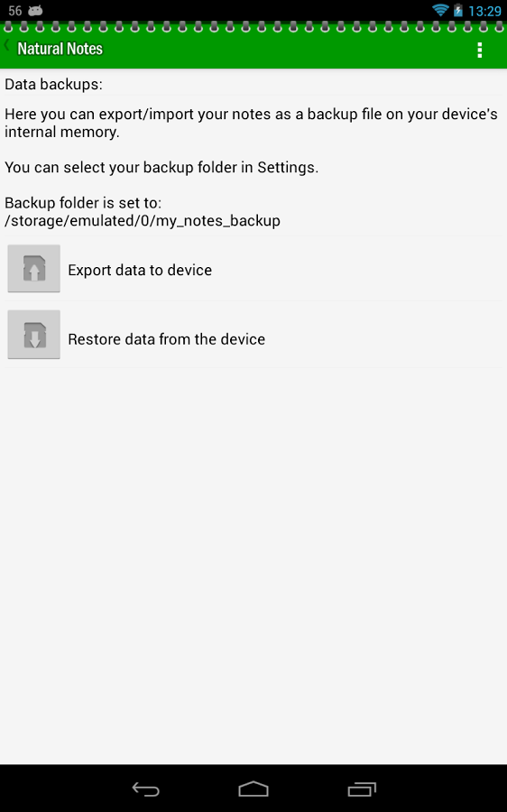The width and height of the screenshot is (507, 812).
Task: Tap the /storage/emulated/0/my_notes_backup path text
Action: [143, 221]
